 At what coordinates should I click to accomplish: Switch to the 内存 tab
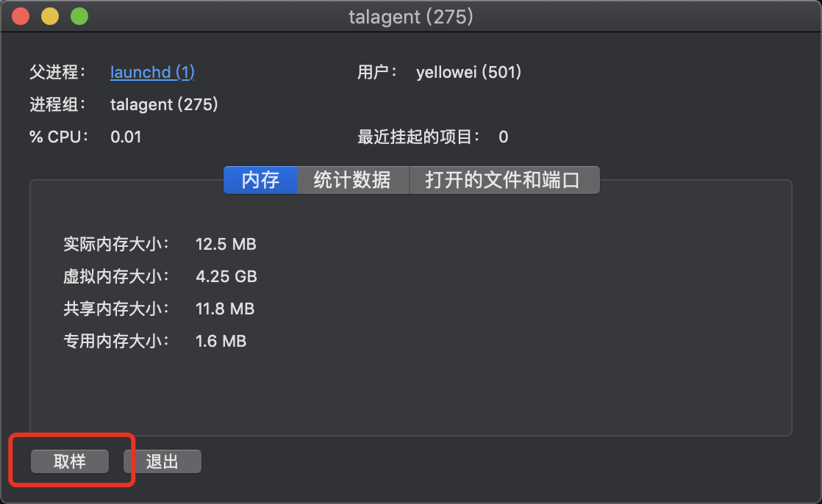pos(260,180)
